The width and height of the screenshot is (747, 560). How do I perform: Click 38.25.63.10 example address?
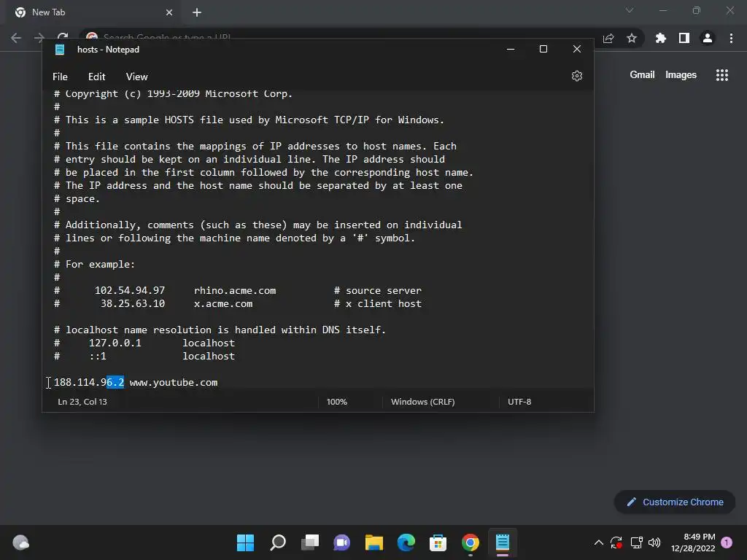(x=133, y=304)
